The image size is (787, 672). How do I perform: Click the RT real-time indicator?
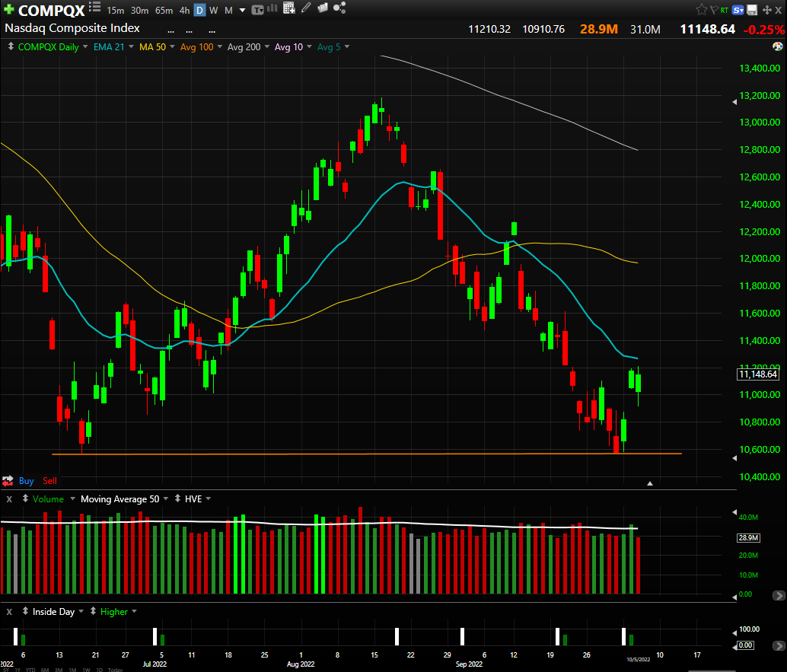(x=725, y=10)
